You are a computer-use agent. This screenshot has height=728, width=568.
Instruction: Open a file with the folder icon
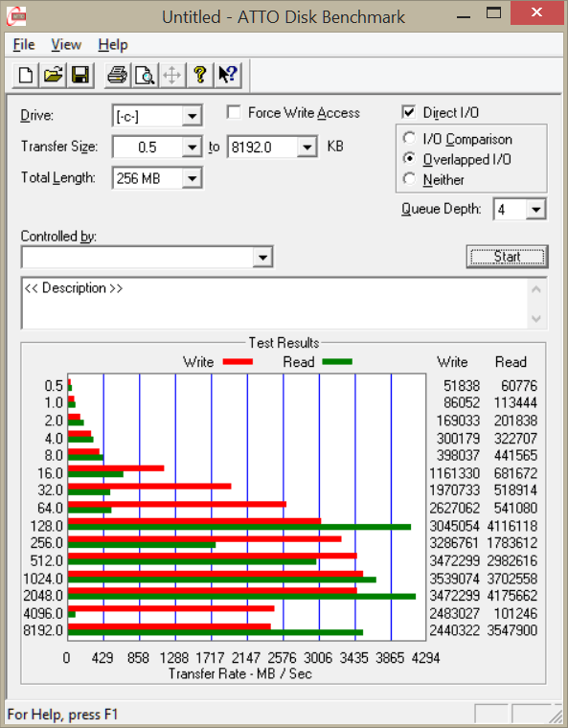[53, 75]
